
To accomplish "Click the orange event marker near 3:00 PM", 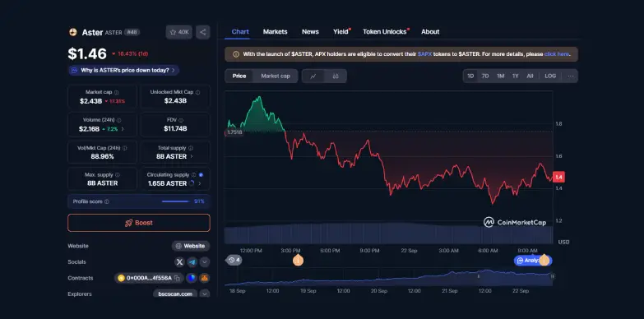I will 298,260.
